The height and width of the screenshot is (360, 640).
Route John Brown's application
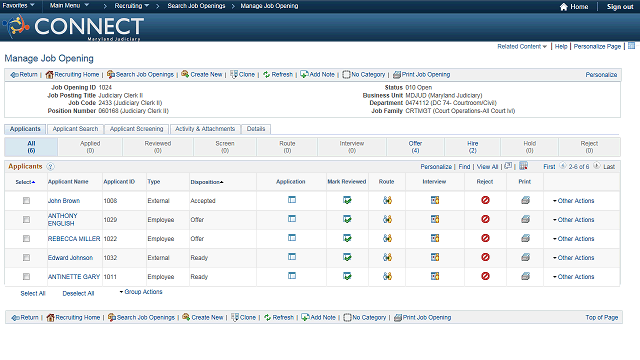coord(387,200)
